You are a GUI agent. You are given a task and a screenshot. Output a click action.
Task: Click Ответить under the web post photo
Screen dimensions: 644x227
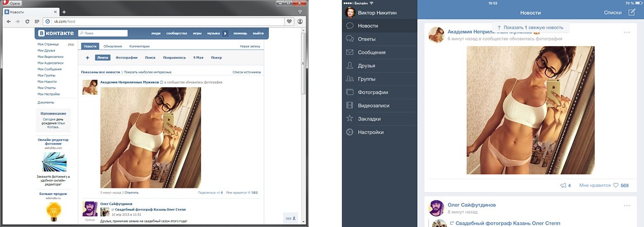coord(131,192)
